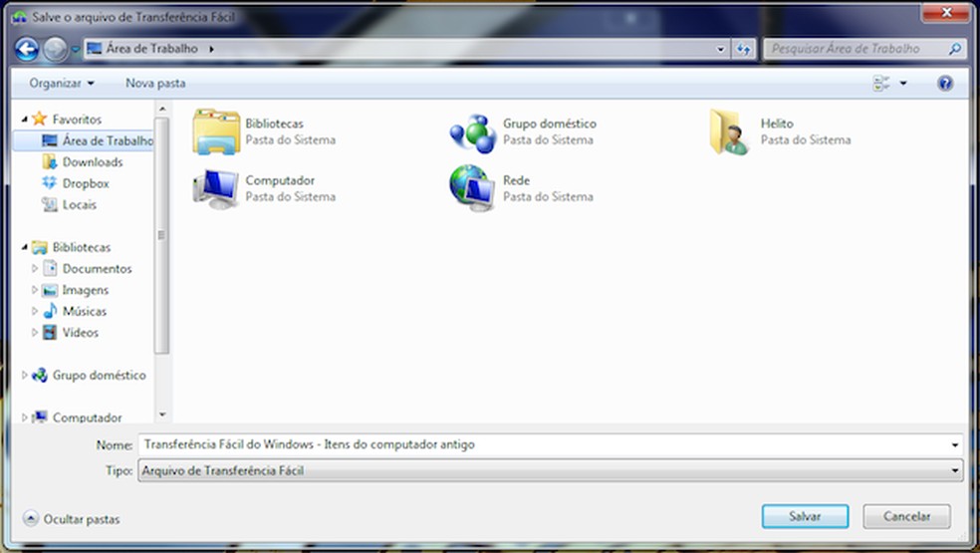The image size is (980, 553).
Task: Click the Nome file name field
Action: pyautogui.click(x=550, y=444)
